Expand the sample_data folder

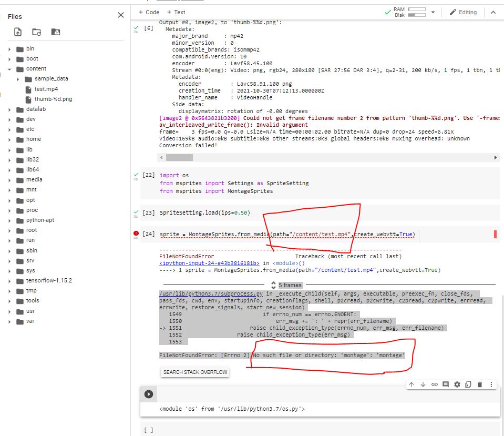pos(18,79)
